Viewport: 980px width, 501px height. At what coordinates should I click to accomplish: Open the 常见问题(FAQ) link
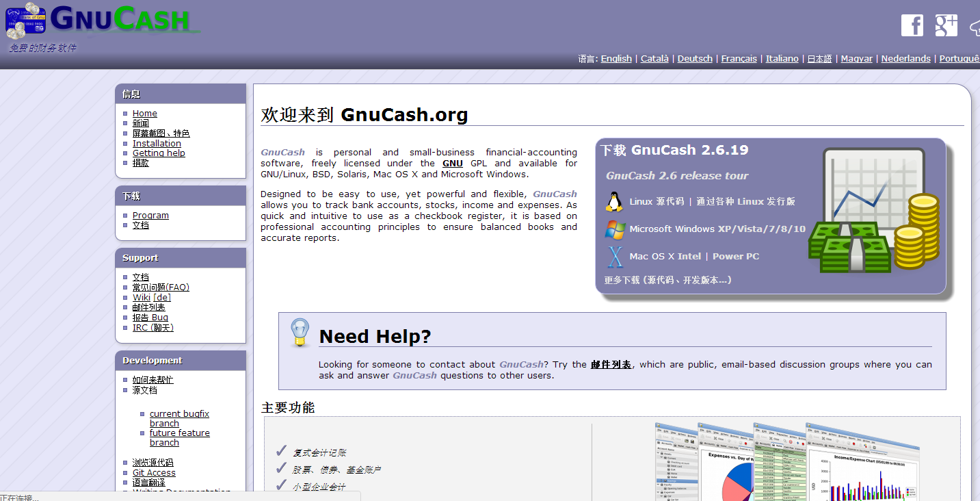[161, 287]
